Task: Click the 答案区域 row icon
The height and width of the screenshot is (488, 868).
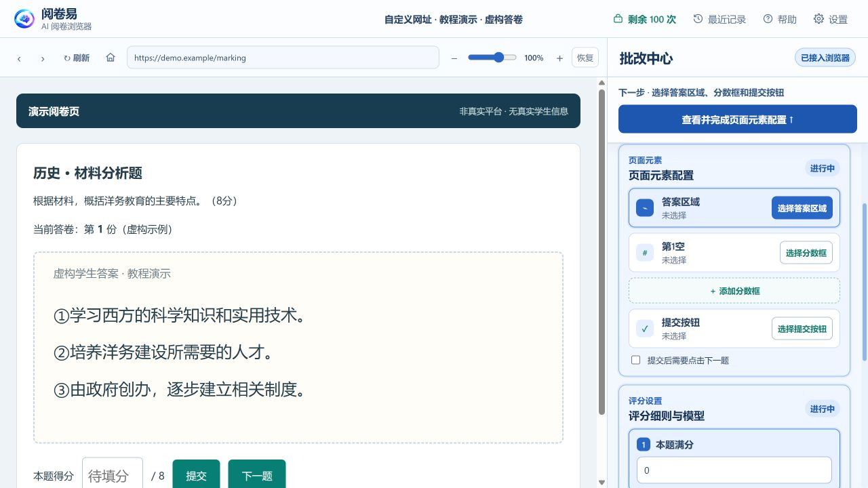Action: tap(645, 208)
